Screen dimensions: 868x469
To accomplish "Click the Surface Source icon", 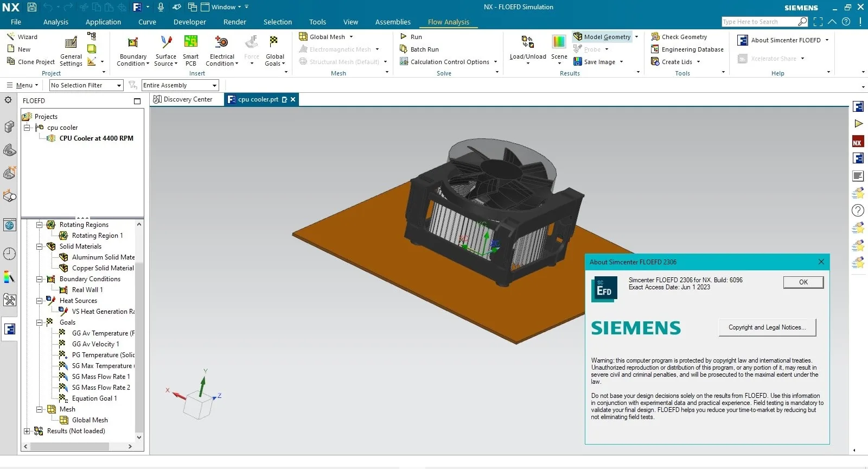I will [x=166, y=42].
